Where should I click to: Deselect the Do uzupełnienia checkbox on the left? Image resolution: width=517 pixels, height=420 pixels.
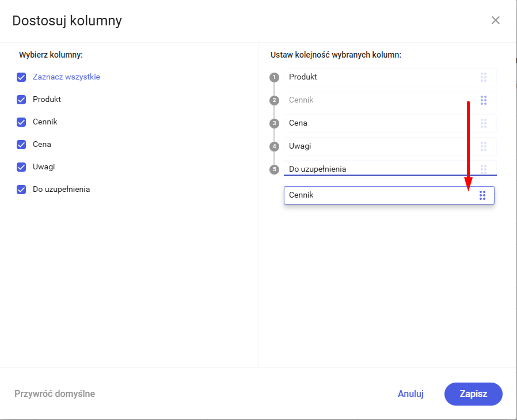pyautogui.click(x=22, y=190)
